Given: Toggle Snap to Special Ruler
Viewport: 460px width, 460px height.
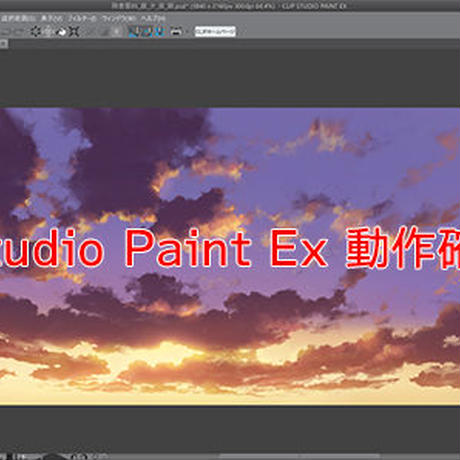Looking at the screenshot, I should [147, 32].
